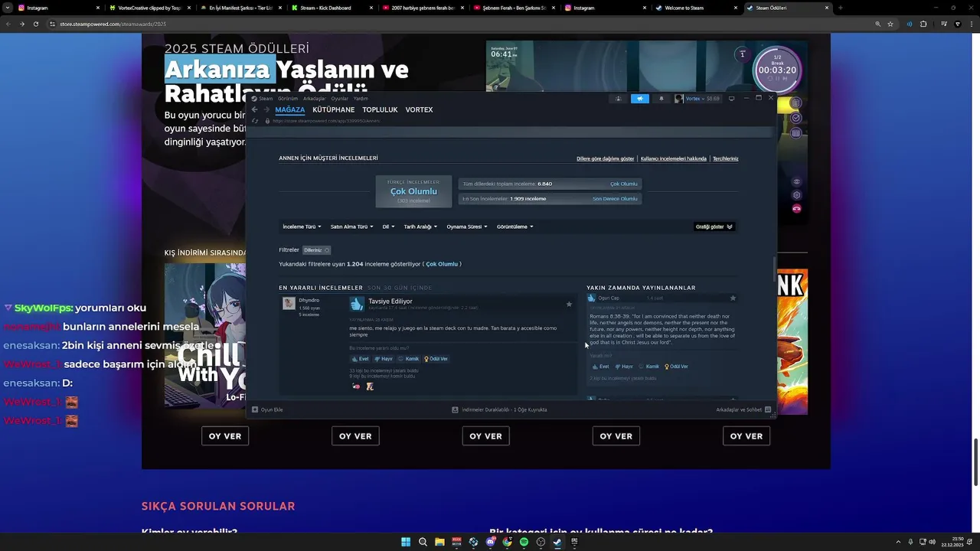This screenshot has width=980, height=551.
Task: Open the checkmark tasks icon in the overlay
Action: pos(796,118)
